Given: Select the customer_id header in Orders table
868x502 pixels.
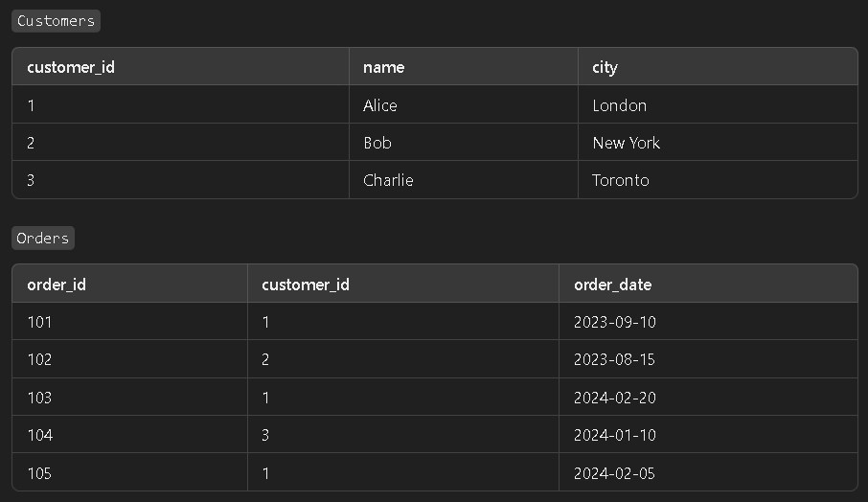Looking at the screenshot, I should [x=403, y=284].
